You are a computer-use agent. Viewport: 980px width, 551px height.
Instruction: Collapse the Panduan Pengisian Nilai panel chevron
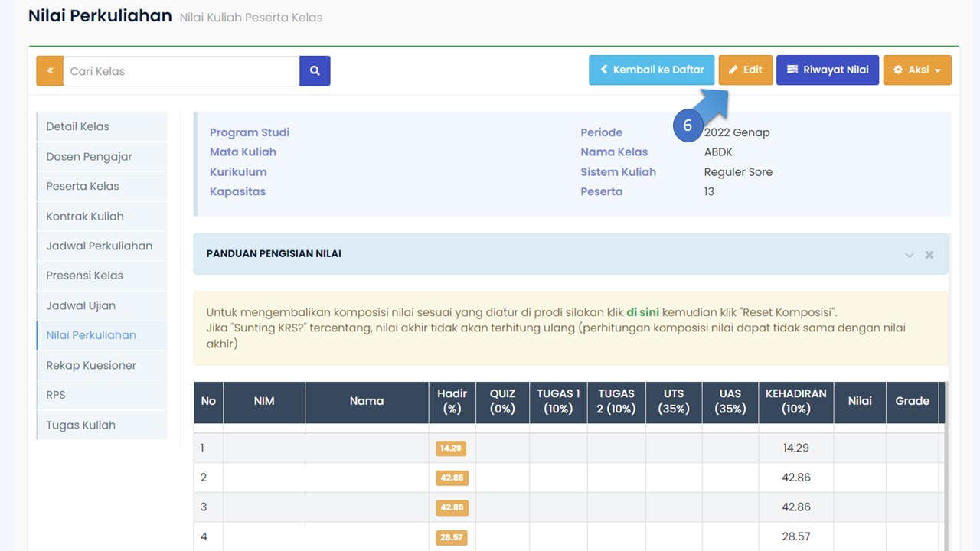[x=910, y=255]
